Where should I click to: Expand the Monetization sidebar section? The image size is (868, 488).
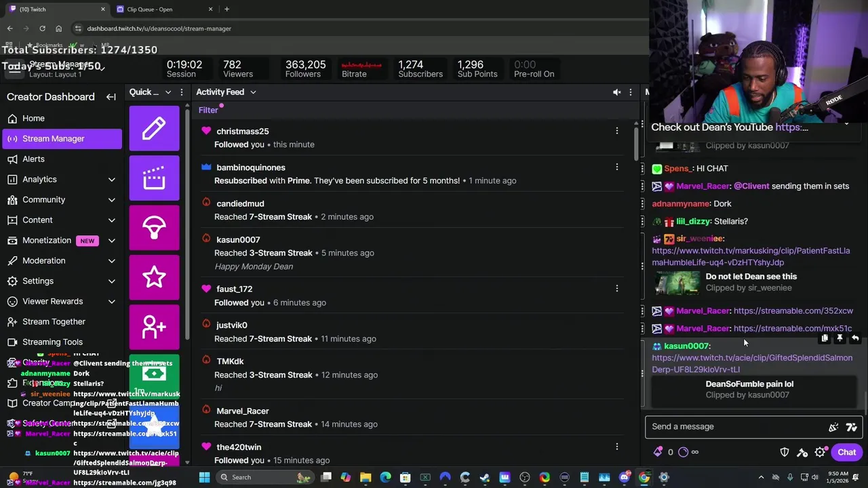tap(111, 241)
